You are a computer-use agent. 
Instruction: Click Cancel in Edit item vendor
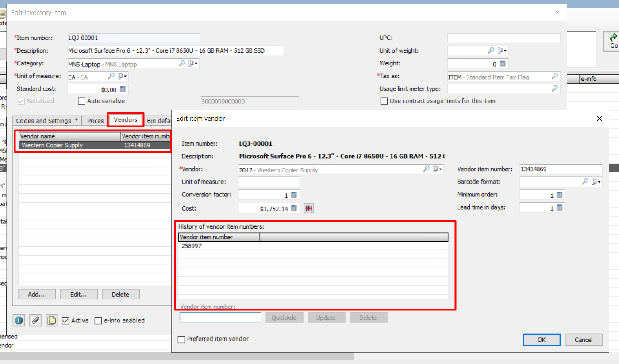pyautogui.click(x=584, y=340)
